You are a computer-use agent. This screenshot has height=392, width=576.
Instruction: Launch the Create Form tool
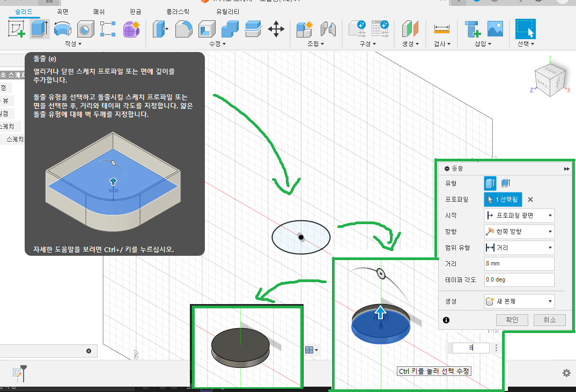coord(131,29)
